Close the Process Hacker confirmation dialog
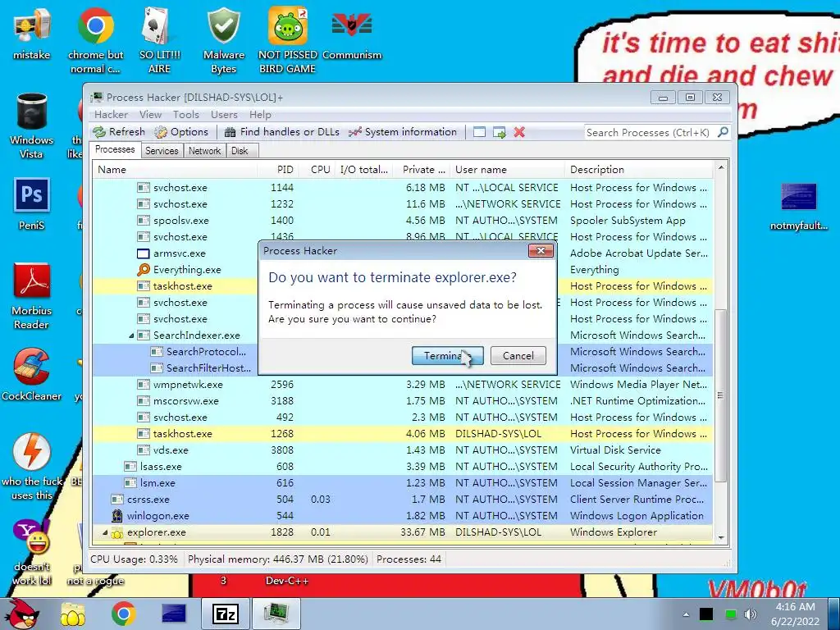Viewport: 840px width, 630px height. point(541,251)
